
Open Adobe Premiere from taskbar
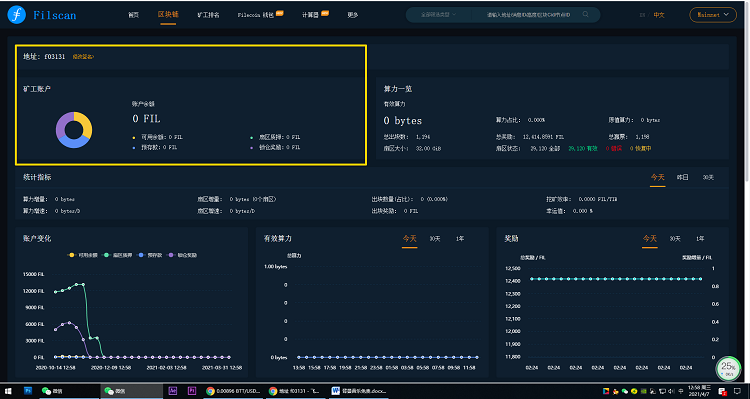click(x=192, y=391)
